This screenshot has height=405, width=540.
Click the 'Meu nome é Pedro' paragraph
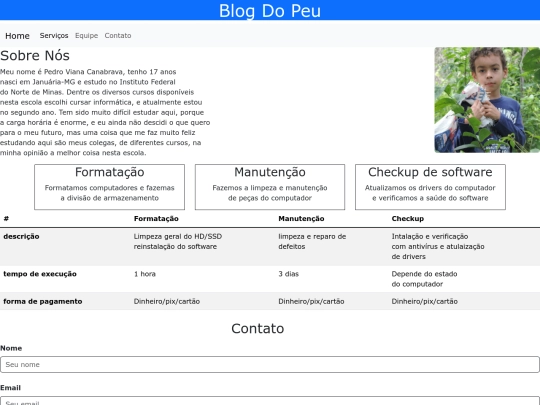click(x=105, y=112)
